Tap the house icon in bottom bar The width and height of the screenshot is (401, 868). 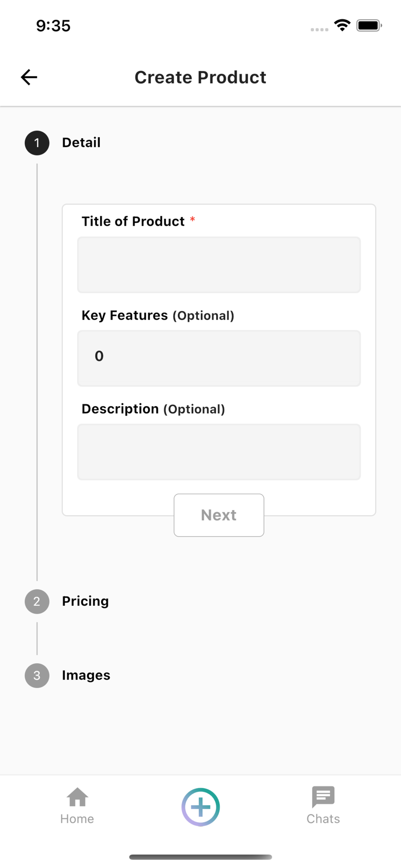click(77, 797)
